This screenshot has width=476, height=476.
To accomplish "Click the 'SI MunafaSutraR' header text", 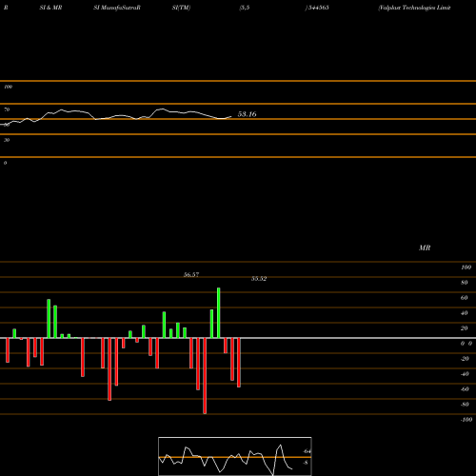I will [x=117, y=8].
